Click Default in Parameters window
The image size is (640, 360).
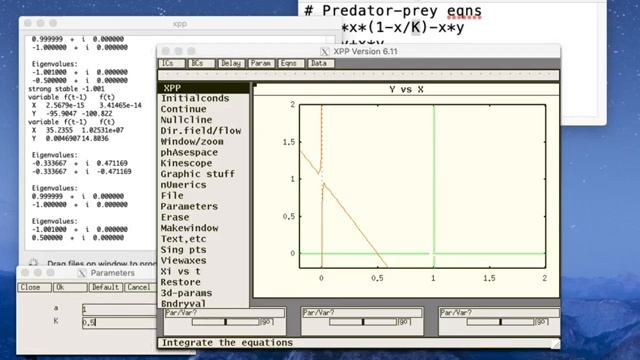[106, 287]
